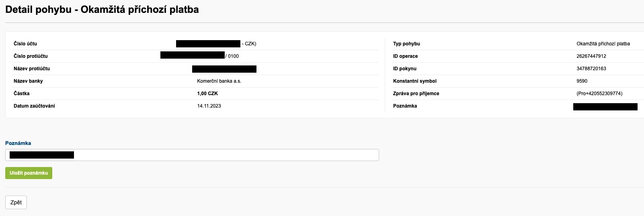Image resolution: width=644 pixels, height=216 pixels.
Task: Focus the Poznámka text input field
Action: (192, 155)
